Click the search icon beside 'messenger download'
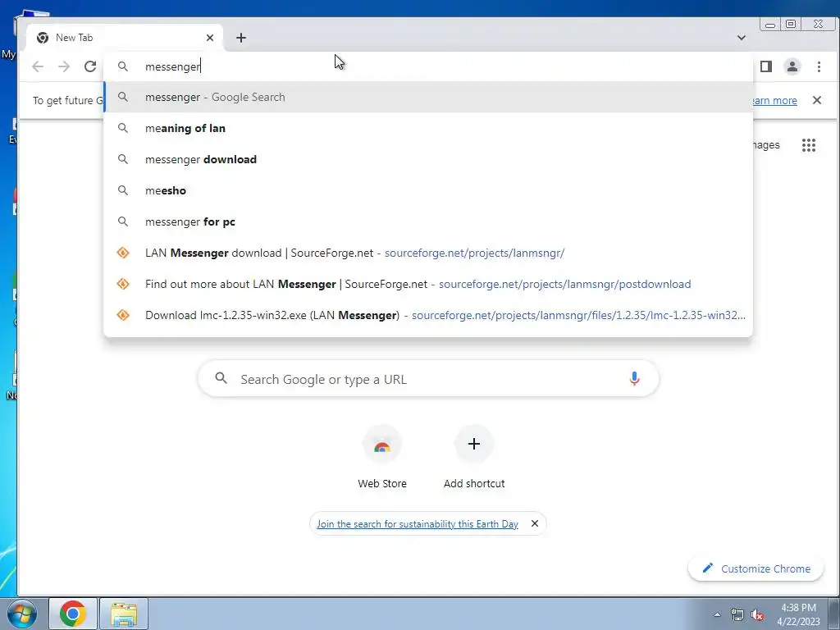Screen dimensions: 840x630 (x=123, y=159)
